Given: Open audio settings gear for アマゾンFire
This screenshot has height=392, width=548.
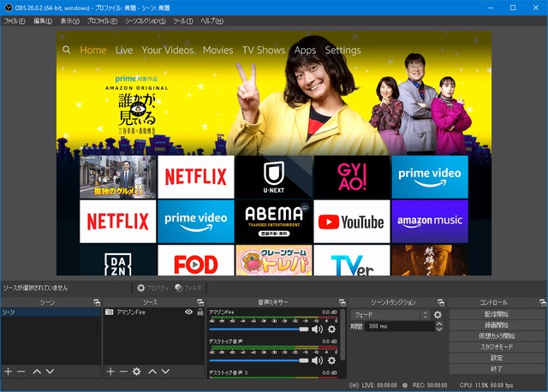Looking at the screenshot, I should [331, 329].
